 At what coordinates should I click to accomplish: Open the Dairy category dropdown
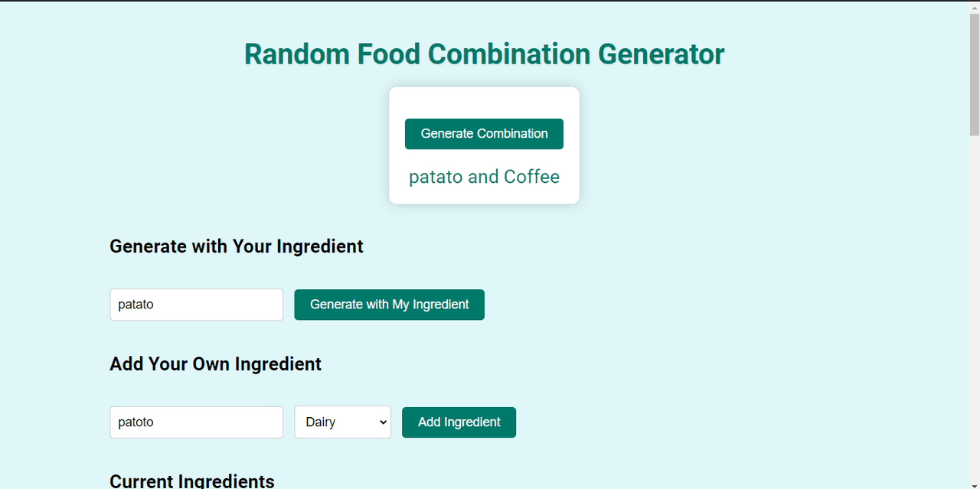(x=342, y=422)
